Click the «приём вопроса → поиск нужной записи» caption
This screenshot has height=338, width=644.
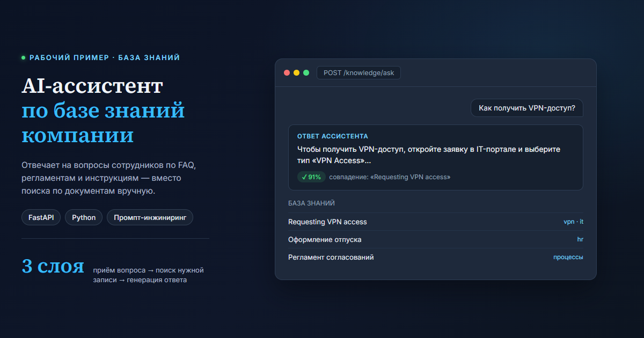[x=148, y=275]
